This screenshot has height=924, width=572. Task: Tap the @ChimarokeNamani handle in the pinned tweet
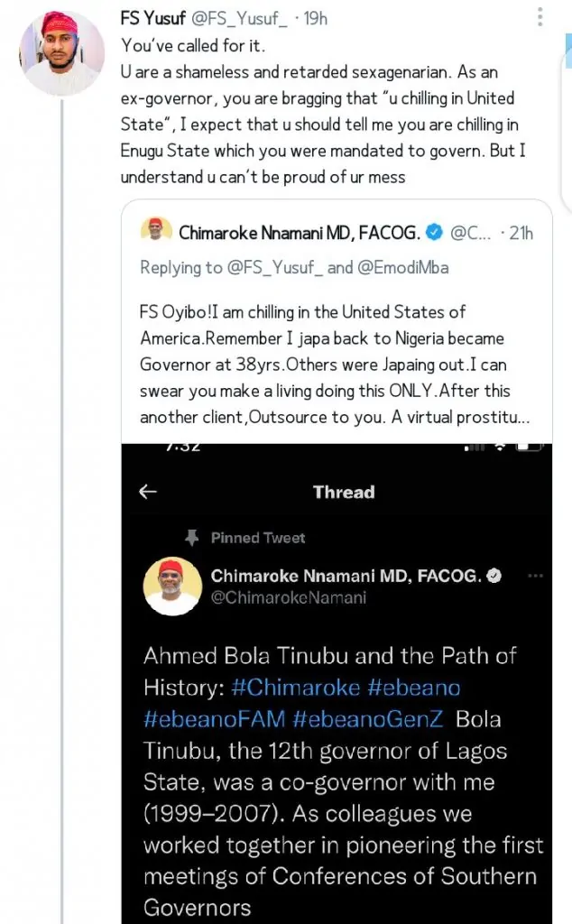click(x=288, y=597)
